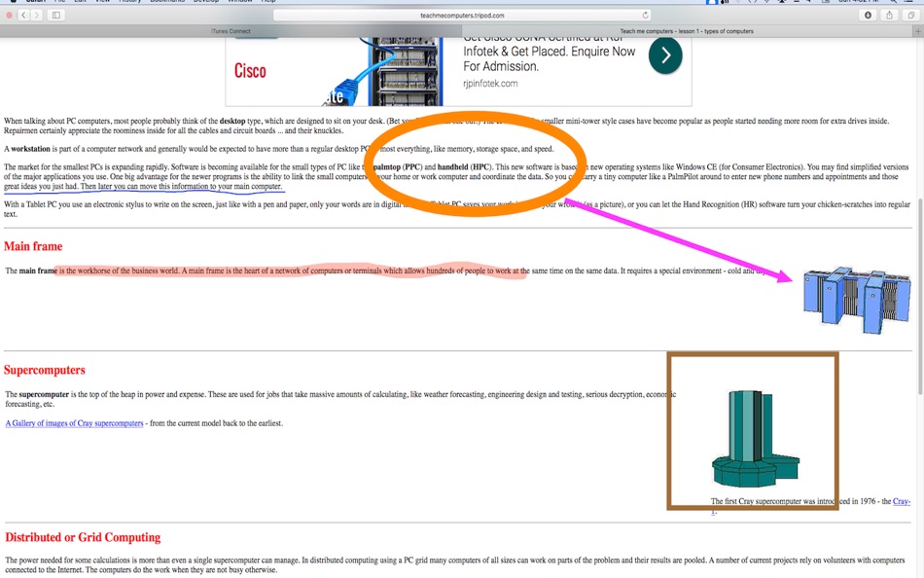The image size is (924, 578).
Task: Open the Safari downloads list
Action: pyautogui.click(x=868, y=16)
